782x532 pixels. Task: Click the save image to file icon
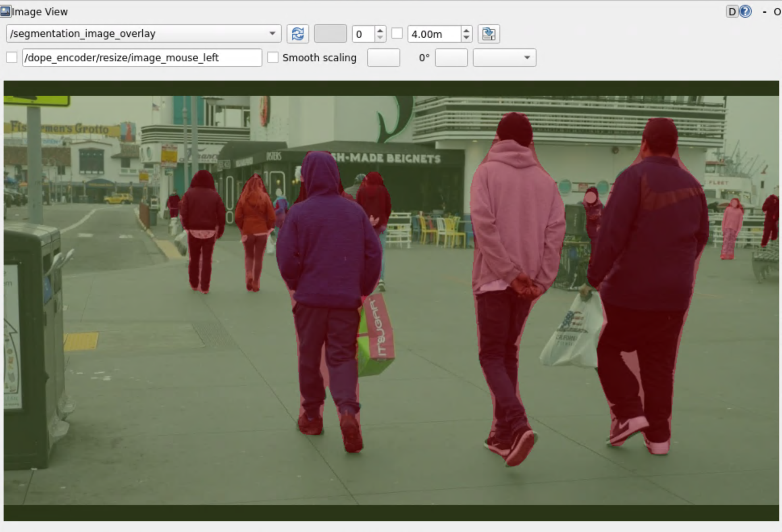[x=489, y=34]
